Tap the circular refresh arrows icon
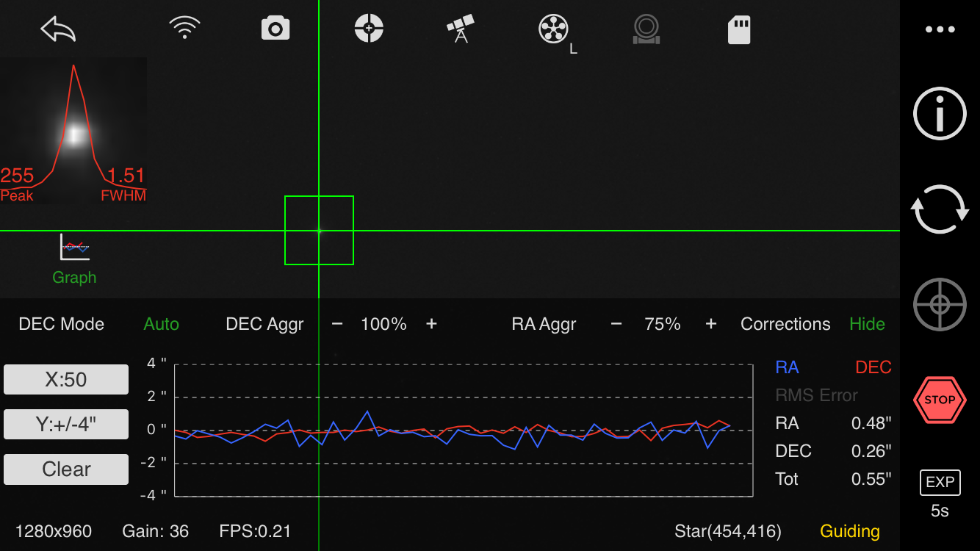Image resolution: width=980 pixels, height=551 pixels. pyautogui.click(x=940, y=209)
